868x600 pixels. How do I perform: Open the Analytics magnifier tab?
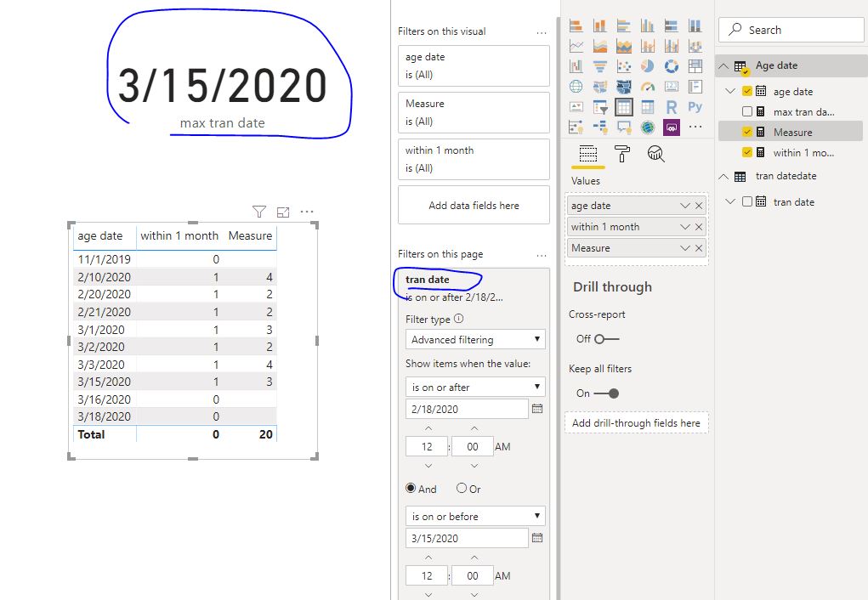655,153
